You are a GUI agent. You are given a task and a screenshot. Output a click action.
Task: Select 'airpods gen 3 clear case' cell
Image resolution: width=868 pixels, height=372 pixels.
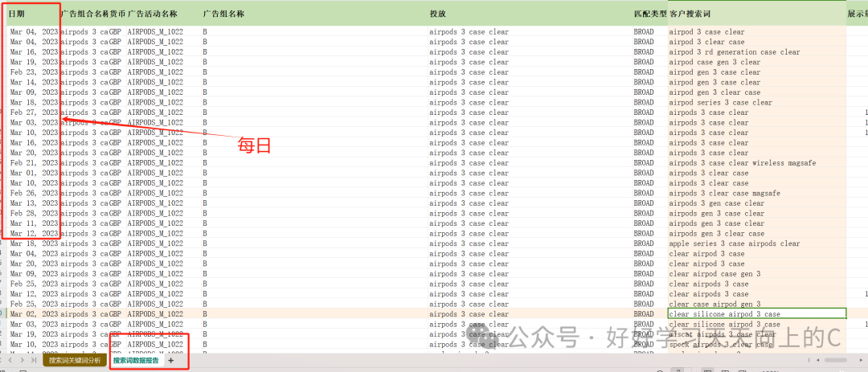point(757,234)
